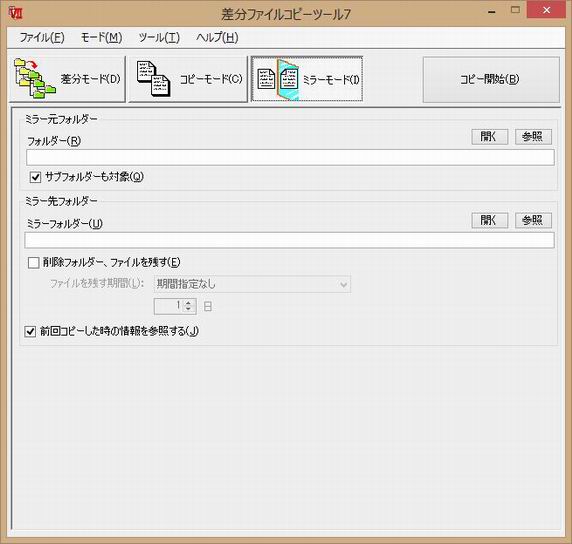Select the 差分モード(D) folder tree icon button
Viewport: 572px width, 544px height.
point(67,79)
